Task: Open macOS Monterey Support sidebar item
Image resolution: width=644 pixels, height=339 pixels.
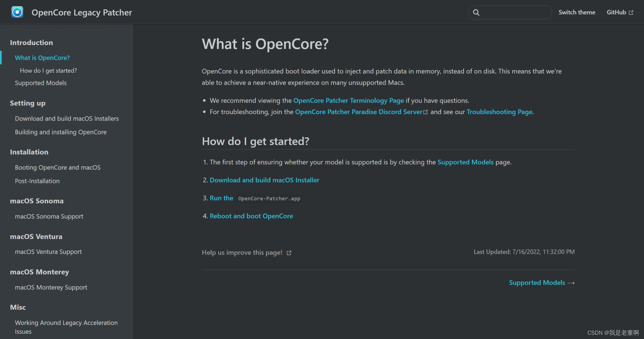Action: click(51, 287)
